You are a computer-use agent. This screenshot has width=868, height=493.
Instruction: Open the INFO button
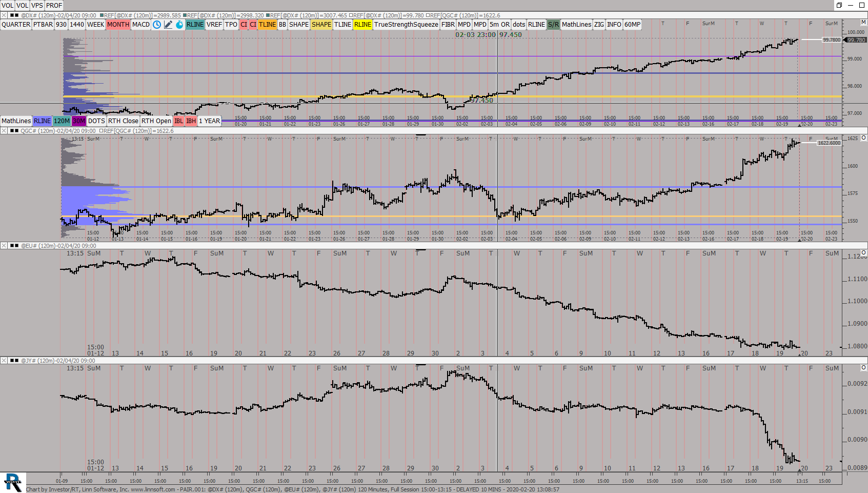click(x=614, y=25)
